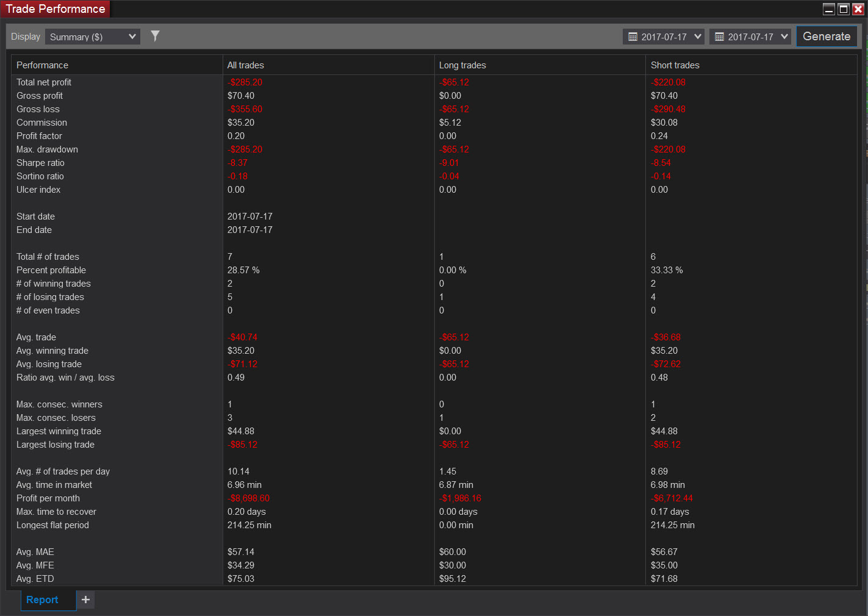This screenshot has width=868, height=616.
Task: Select the Ulcer index row label
Action: (x=38, y=190)
